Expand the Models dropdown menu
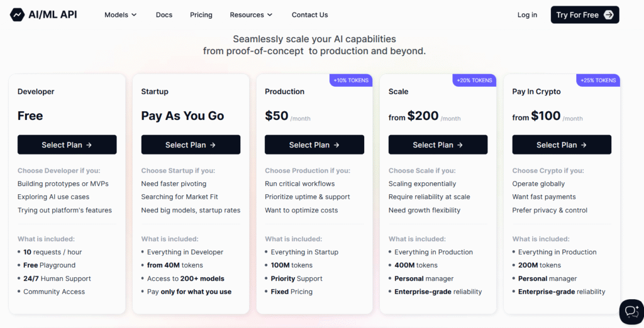The width and height of the screenshot is (644, 328). click(x=120, y=15)
